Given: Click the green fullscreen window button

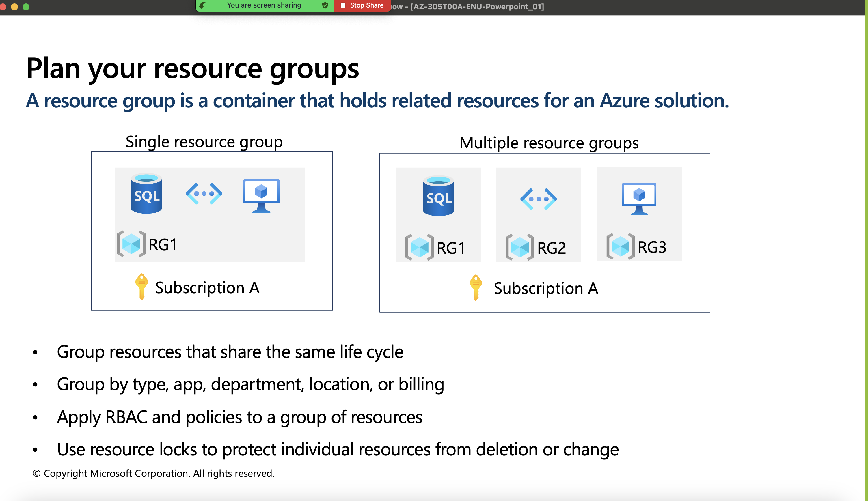Looking at the screenshot, I should point(26,7).
